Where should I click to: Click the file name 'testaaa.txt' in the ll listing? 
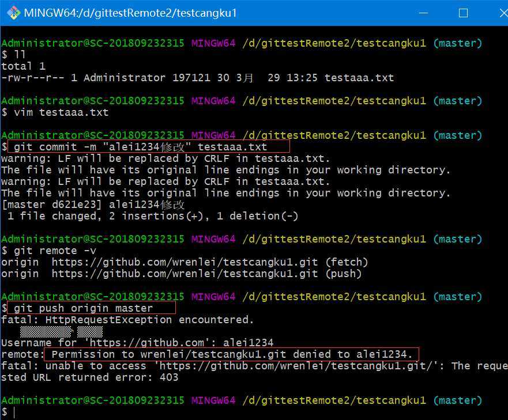(359, 78)
